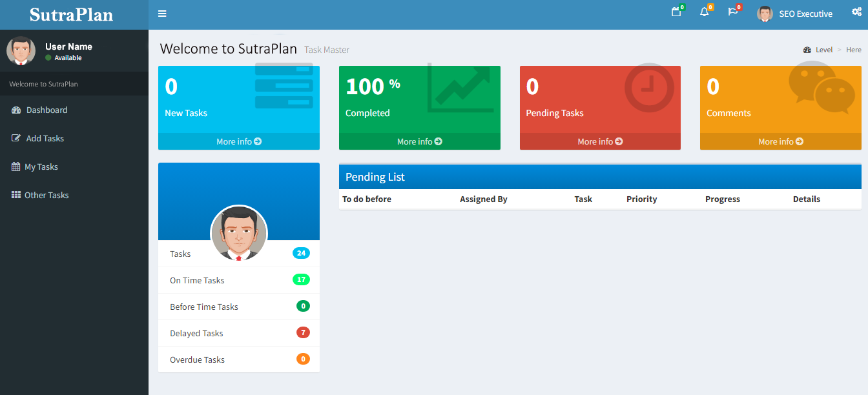Image resolution: width=868 pixels, height=395 pixels.
Task: Click the green 17 on-time badge
Action: [301, 279]
